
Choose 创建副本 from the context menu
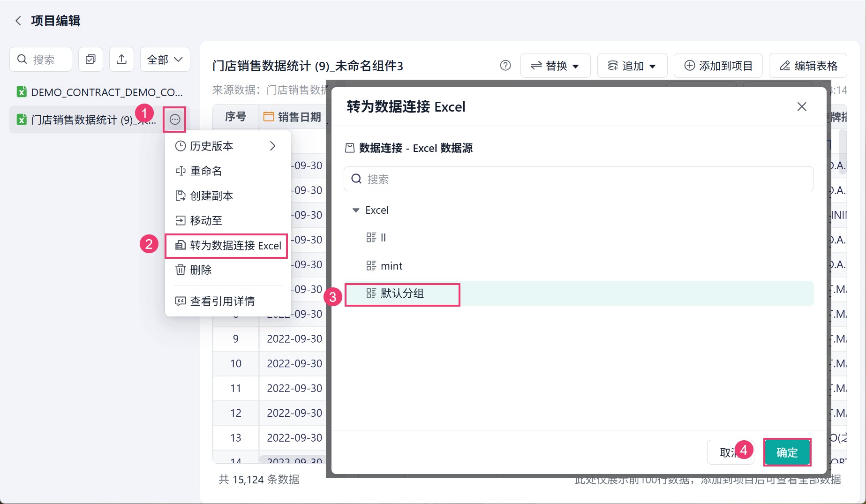228,196
